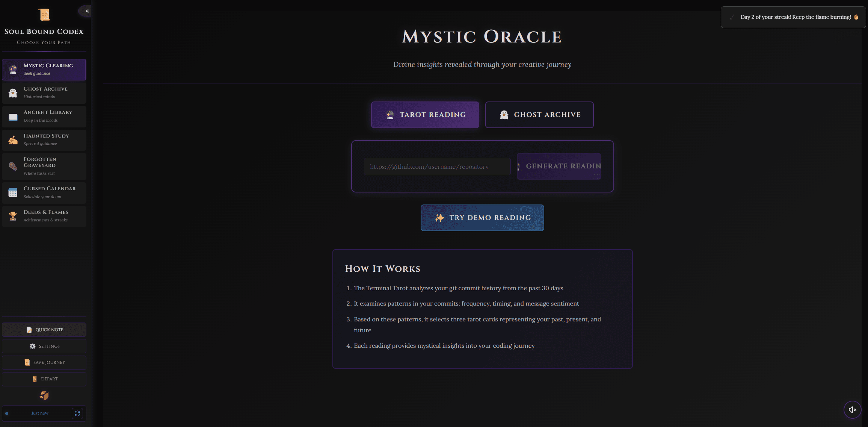The image size is (868, 427).
Task: Click the sync refresh icon button
Action: click(x=77, y=413)
